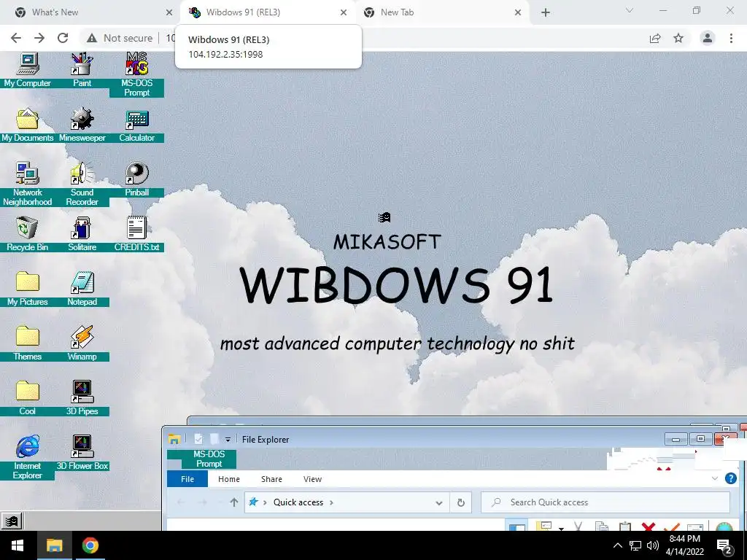Open the Calculator desktop shortcut
Image resolution: width=747 pixels, height=560 pixels.
(136, 125)
